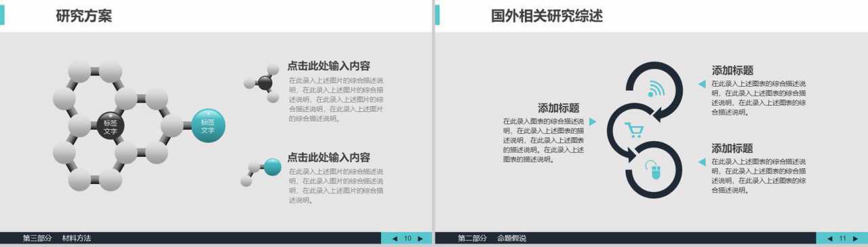The image size is (868, 247).
Task: Click page number 10 in footer
Action: (408, 238)
